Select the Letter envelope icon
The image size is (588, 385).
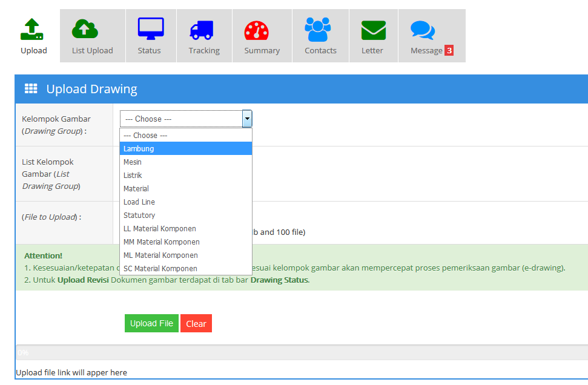[374, 30]
